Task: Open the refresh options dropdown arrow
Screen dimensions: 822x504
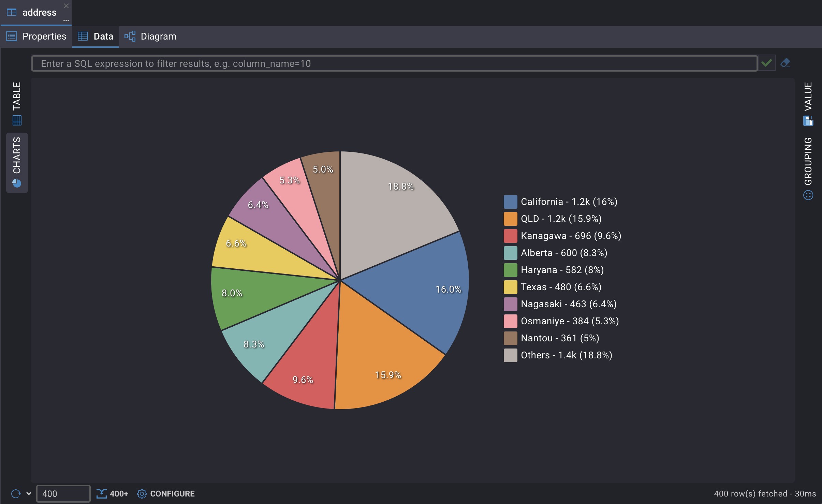Action: tap(29, 493)
